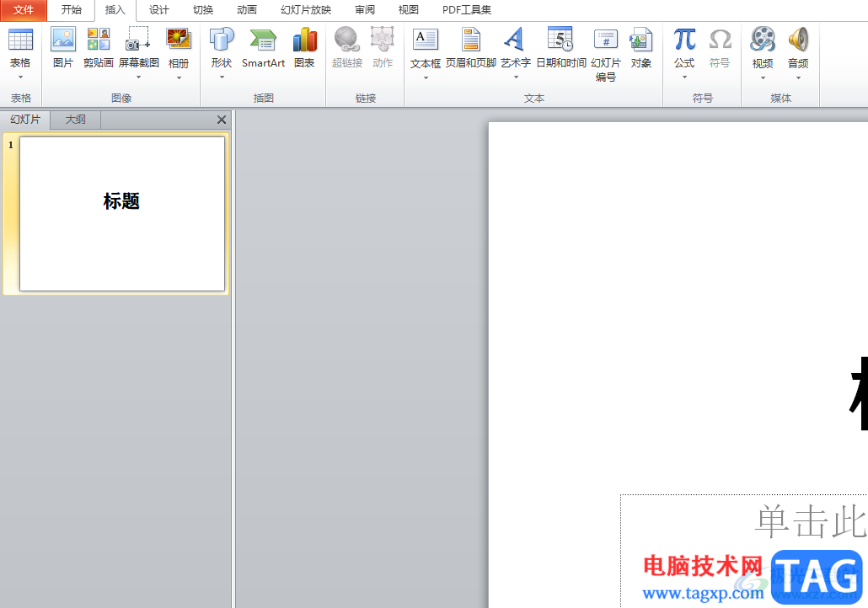Image resolution: width=868 pixels, height=608 pixels.
Task: Open the 动画 animations tab
Action: pos(246,10)
